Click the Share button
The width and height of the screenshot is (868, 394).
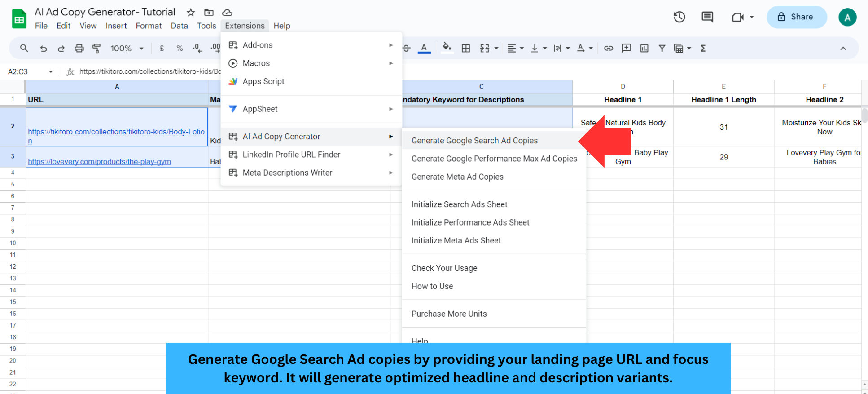[797, 17]
